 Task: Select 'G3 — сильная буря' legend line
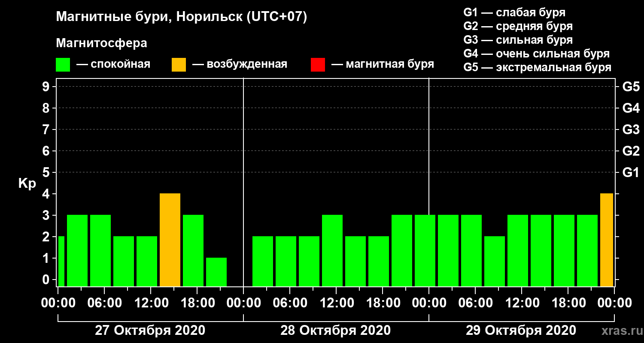pos(518,40)
